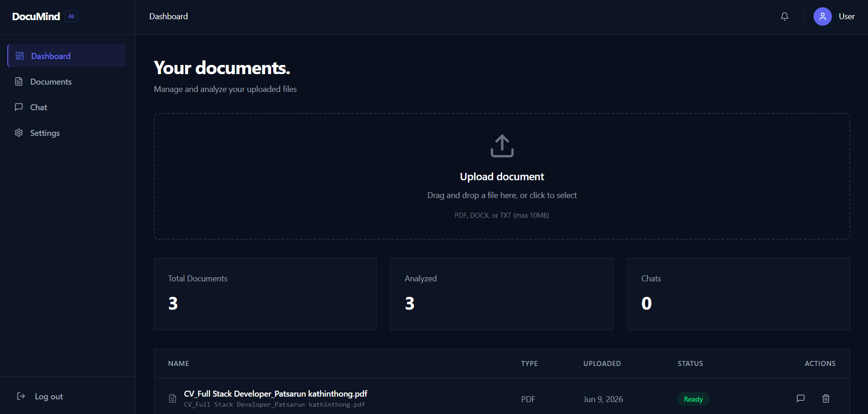Click the user avatar icon
The image size is (868, 414).
coord(822,16)
